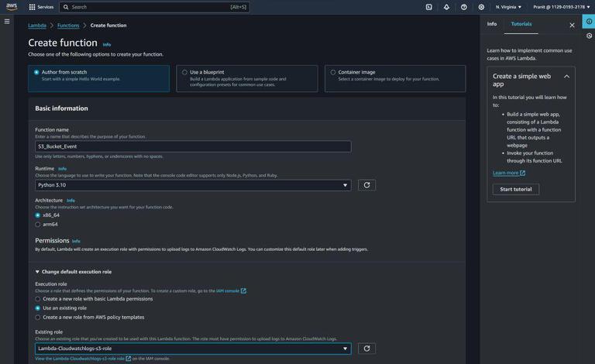Open Info link next to Architecture

[71, 201]
